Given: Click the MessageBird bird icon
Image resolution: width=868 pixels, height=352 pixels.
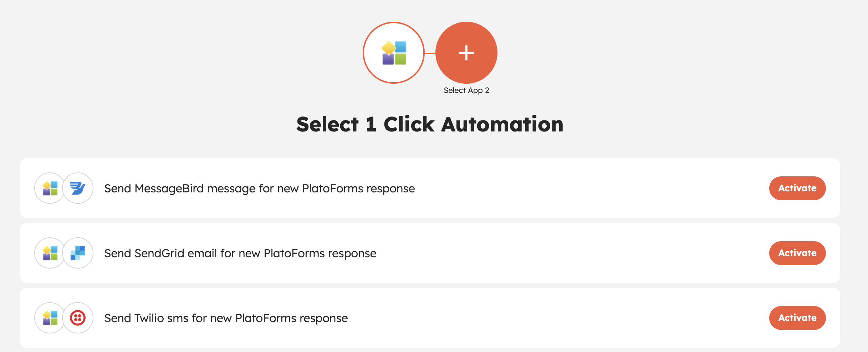Looking at the screenshot, I should click(x=78, y=188).
